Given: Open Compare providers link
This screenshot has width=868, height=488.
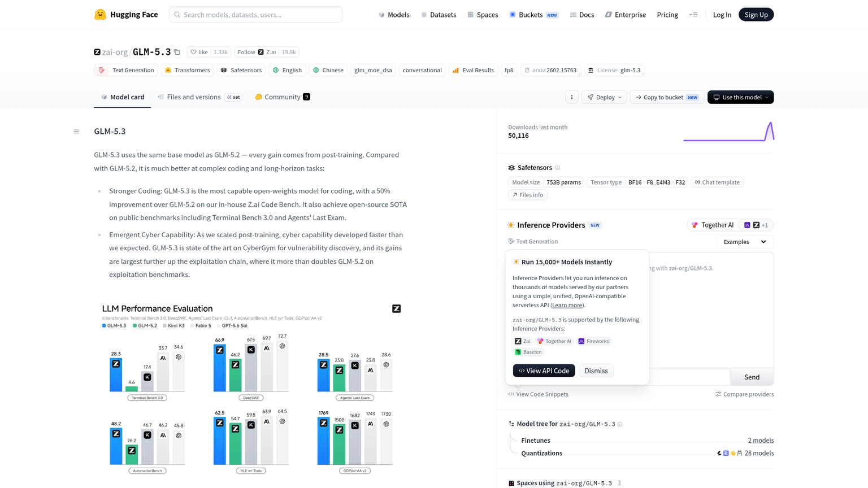Looking at the screenshot, I should coord(745,394).
